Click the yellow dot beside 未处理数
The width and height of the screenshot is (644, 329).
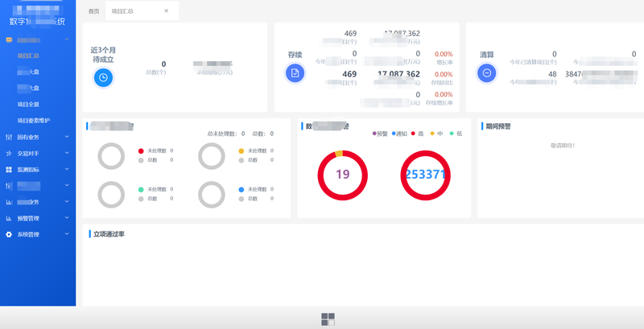[x=241, y=151]
